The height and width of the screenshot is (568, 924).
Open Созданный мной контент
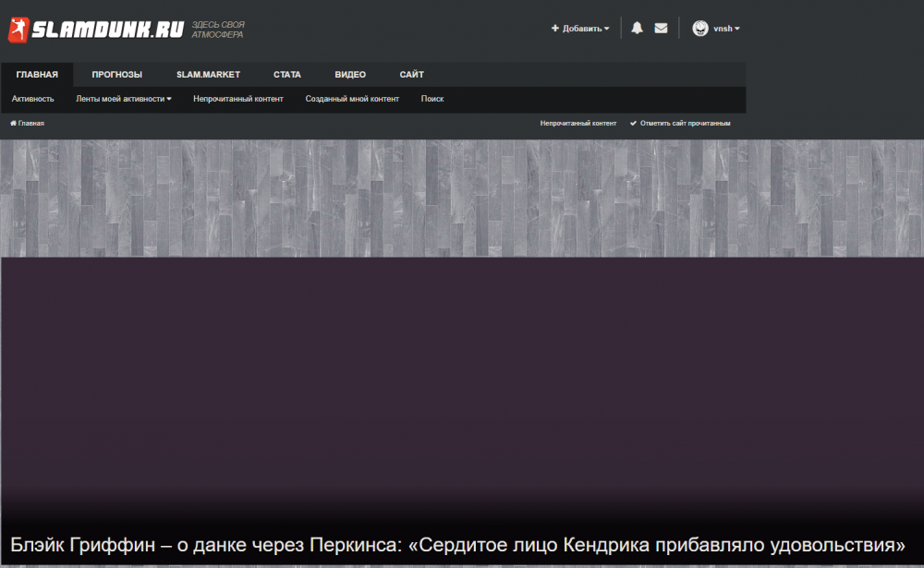point(351,98)
